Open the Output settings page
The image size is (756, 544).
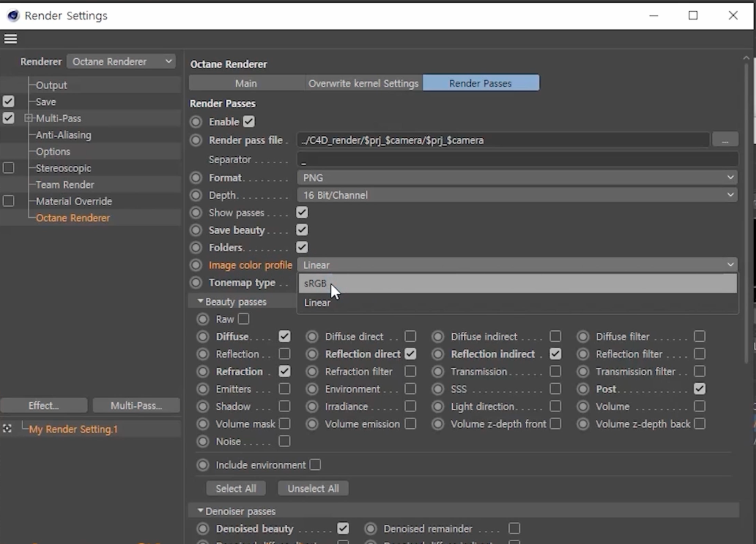tap(52, 85)
